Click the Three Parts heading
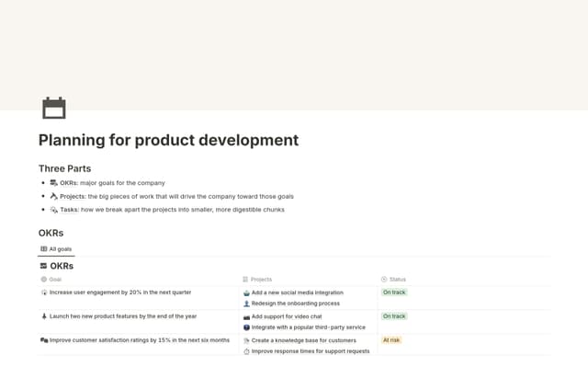 coord(64,168)
